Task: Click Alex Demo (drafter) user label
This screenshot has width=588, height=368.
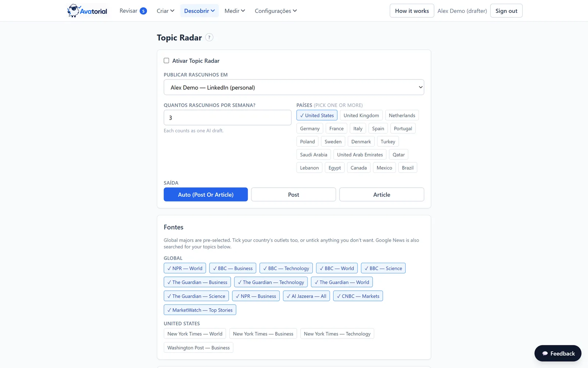Action: point(462,11)
